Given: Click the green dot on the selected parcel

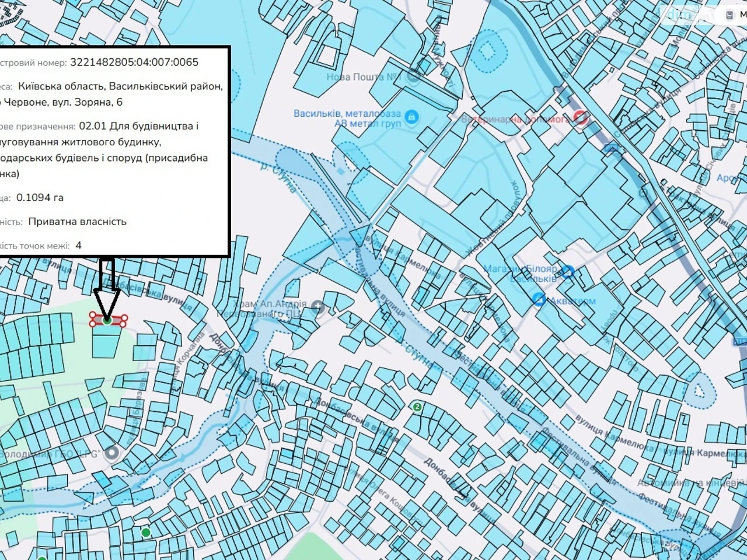Looking at the screenshot, I should tap(107, 320).
